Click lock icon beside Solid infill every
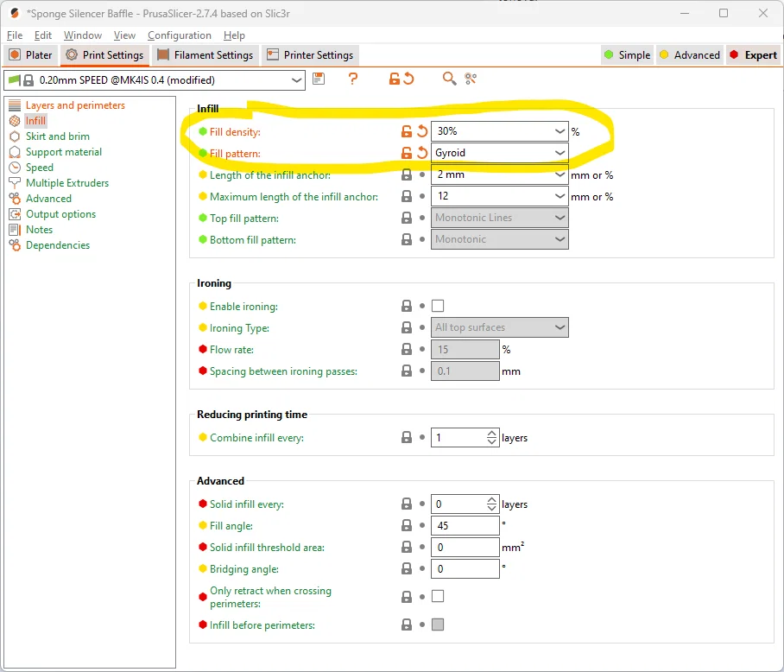The image size is (784, 672). point(407,504)
